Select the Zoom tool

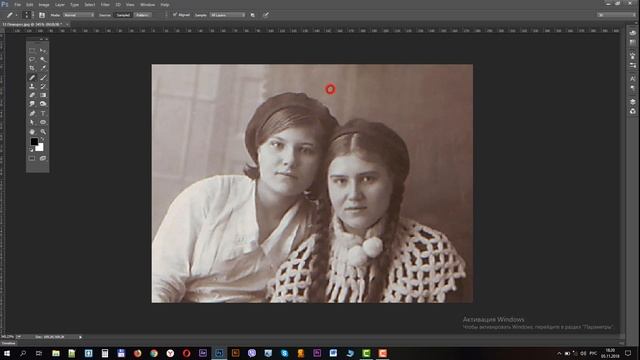(x=43, y=131)
